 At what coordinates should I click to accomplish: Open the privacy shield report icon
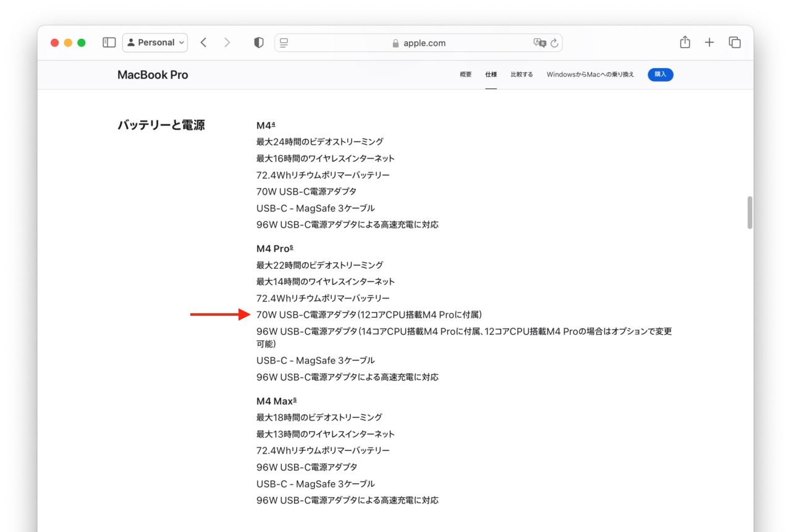(259, 43)
